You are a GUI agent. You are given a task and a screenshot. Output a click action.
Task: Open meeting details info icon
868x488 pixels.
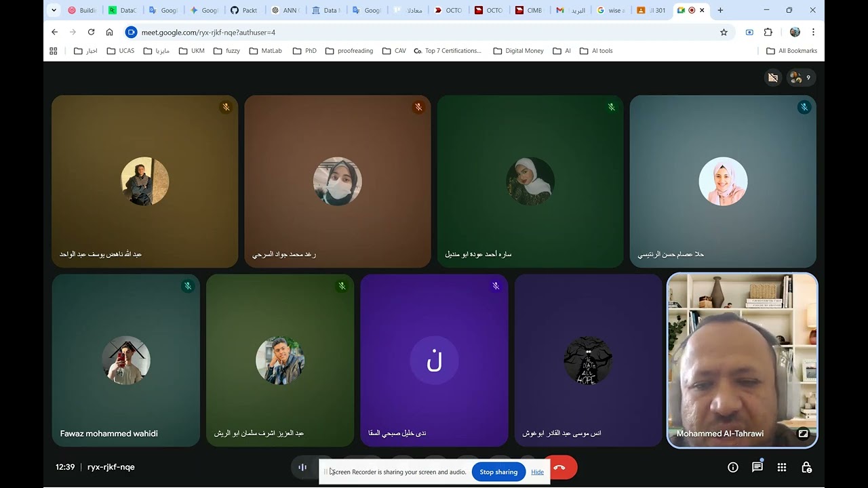[733, 467]
